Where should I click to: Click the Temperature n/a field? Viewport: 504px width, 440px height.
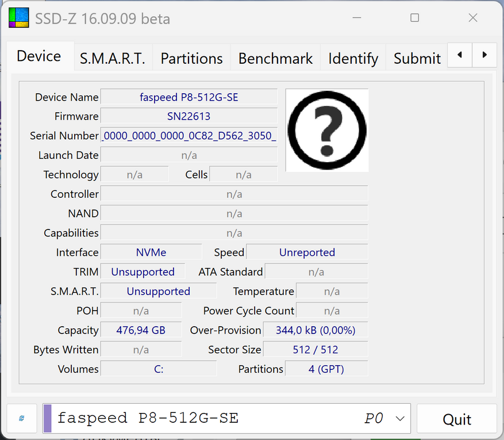coord(332,291)
